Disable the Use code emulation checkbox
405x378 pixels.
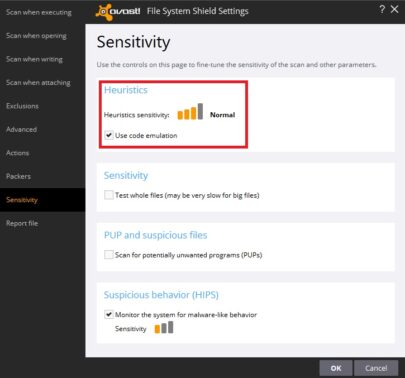click(109, 135)
